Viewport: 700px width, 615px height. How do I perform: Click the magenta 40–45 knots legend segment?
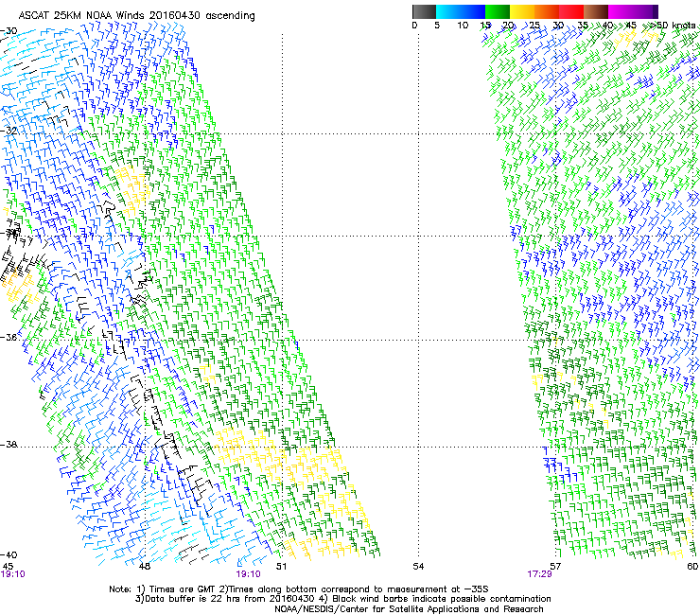[621, 11]
